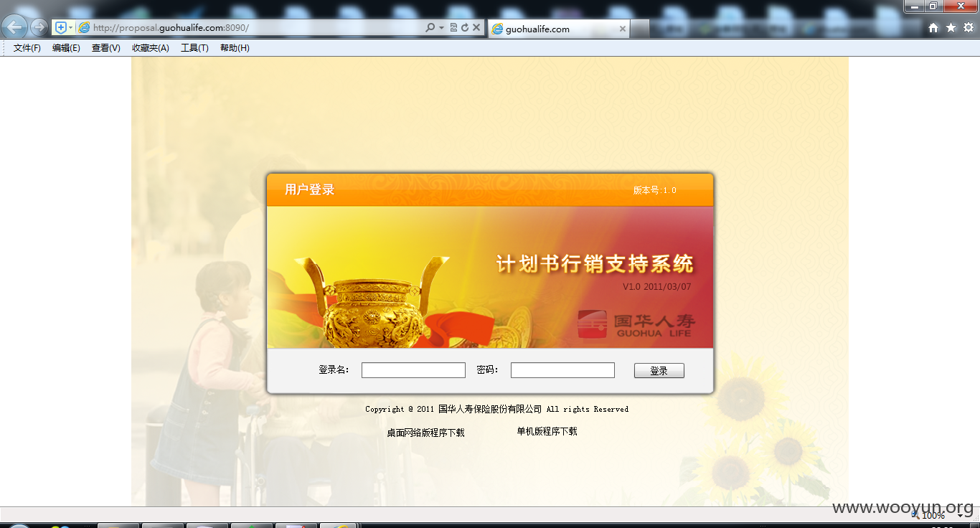Click the 登录名 username input field
Image resolution: width=980 pixels, height=528 pixels.
point(413,370)
